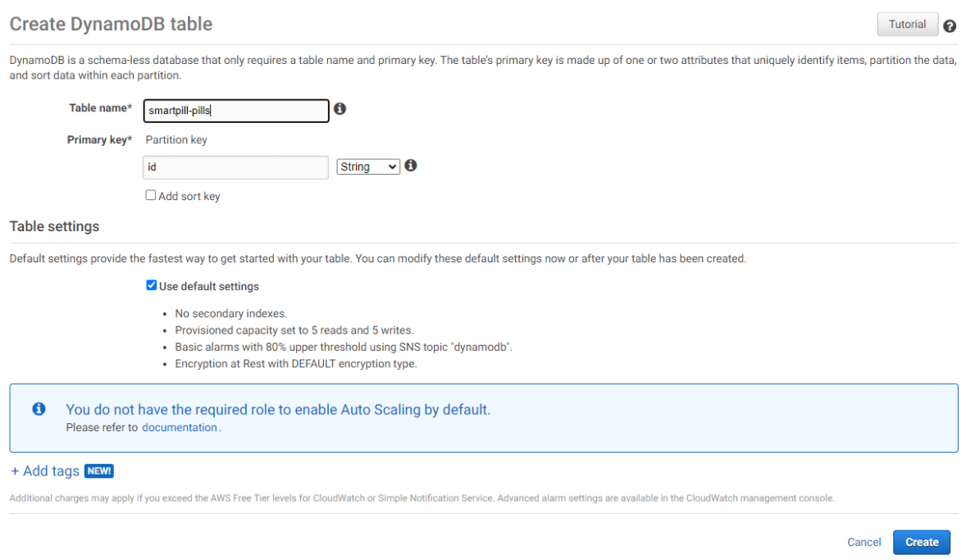Image resolution: width=975 pixels, height=560 pixels.
Task: Uncheck the Use default settings checkbox
Action: [151, 285]
